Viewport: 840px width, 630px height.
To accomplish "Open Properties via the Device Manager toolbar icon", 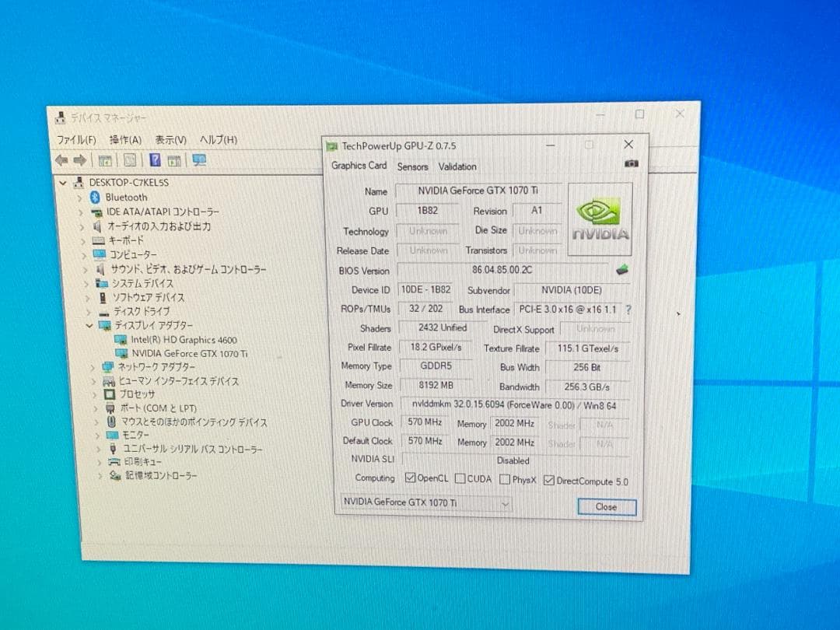I will coord(106,160).
